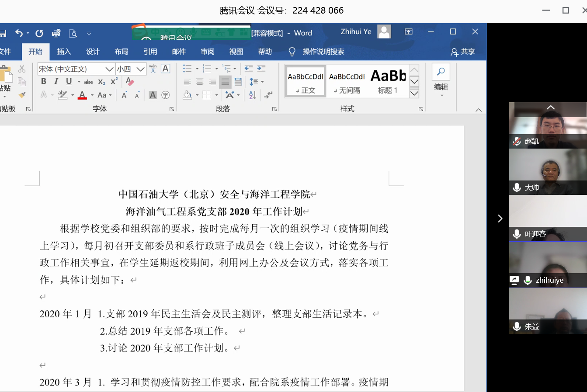Apply the 标题 1 heading style
Screen dimensions: 587x392
389,81
